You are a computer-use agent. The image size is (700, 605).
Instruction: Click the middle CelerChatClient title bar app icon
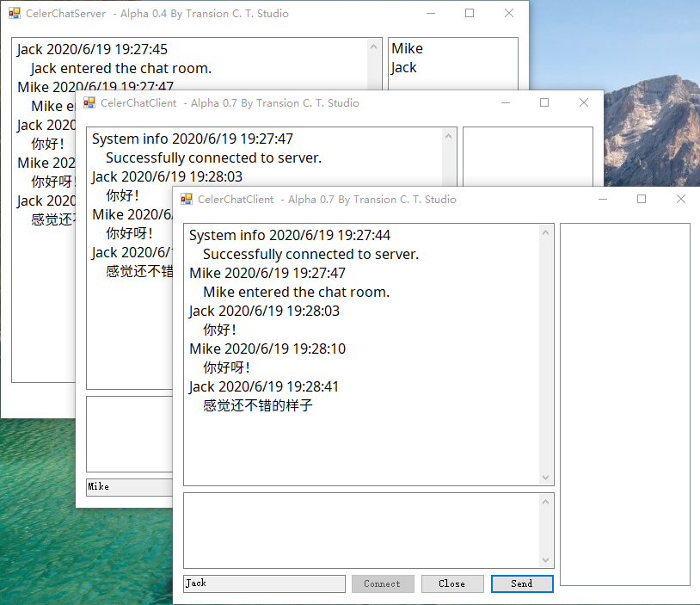click(89, 102)
